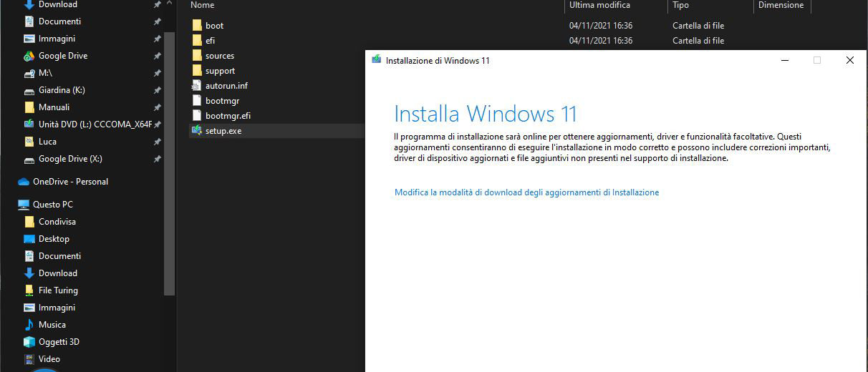Open pinned Immagini in quick access
Screen dimensions: 868x372
pos(57,39)
